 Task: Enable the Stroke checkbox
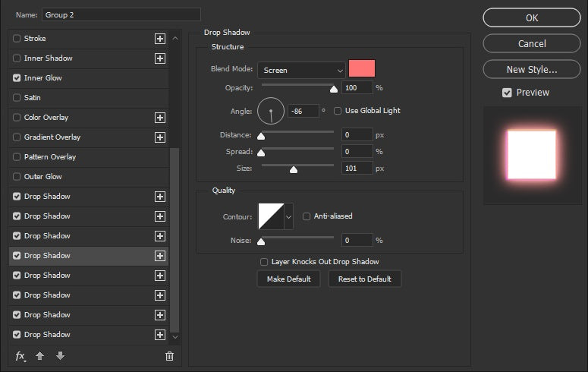(x=17, y=38)
